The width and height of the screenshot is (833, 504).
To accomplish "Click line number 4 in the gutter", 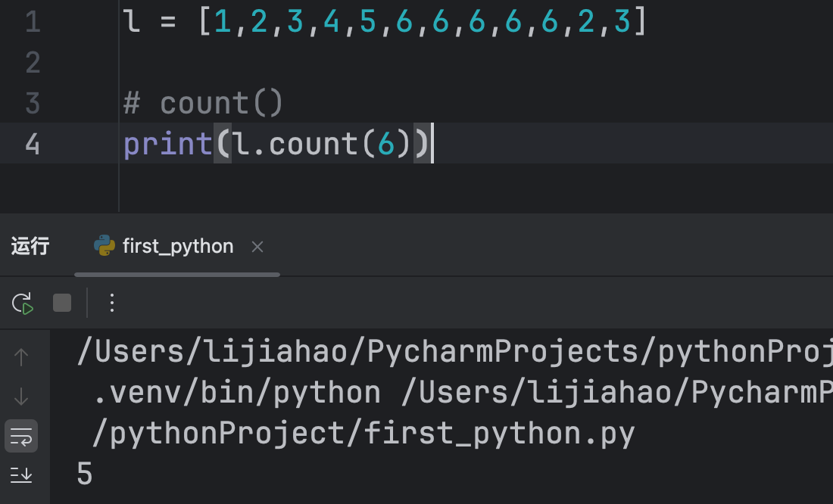I will pyautogui.click(x=33, y=143).
